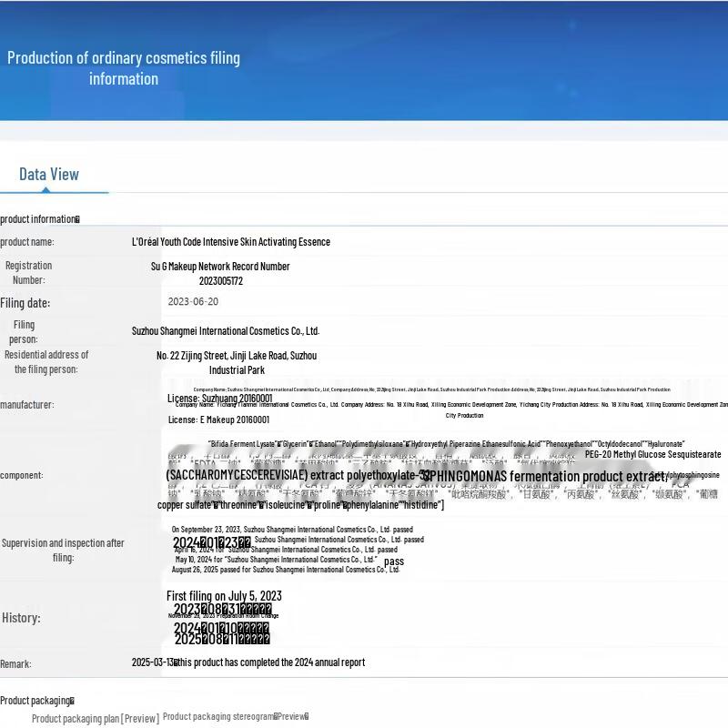The image size is (728, 728).
Task: Click the E Makeup 20160001 license line
Action: click(x=218, y=420)
